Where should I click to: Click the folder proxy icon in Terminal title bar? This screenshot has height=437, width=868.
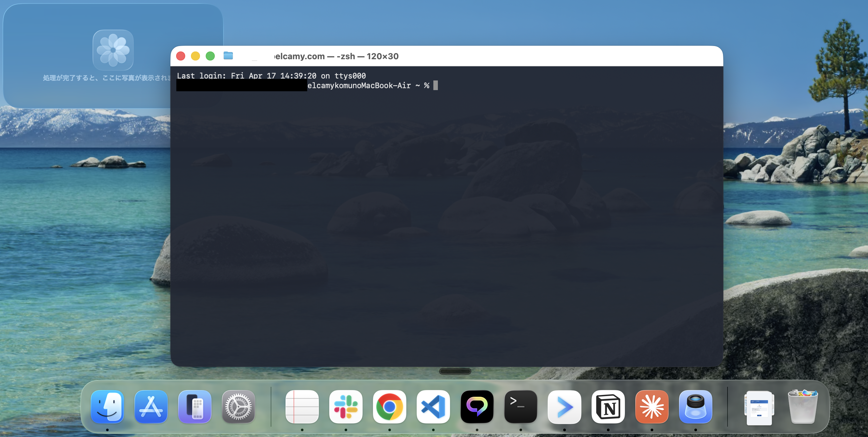[x=228, y=56]
